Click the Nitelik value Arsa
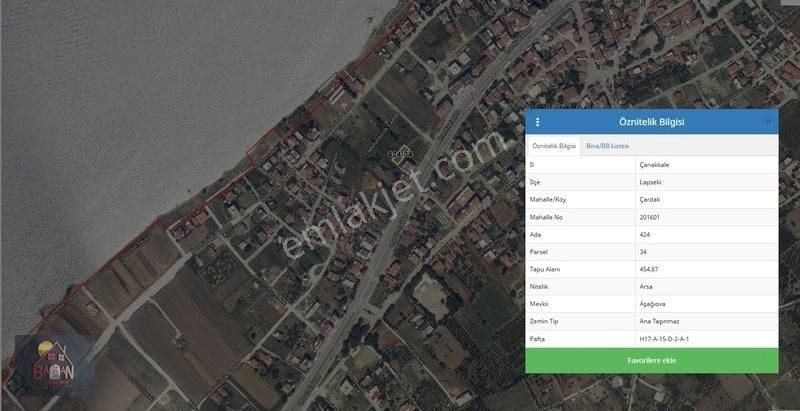The height and width of the screenshot is (411, 800). pos(645,287)
